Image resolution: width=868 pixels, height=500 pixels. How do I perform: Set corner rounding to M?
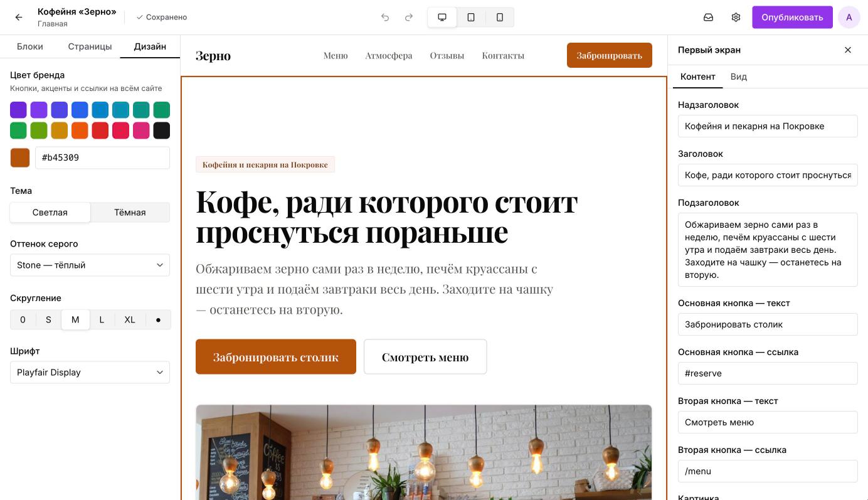tap(75, 319)
